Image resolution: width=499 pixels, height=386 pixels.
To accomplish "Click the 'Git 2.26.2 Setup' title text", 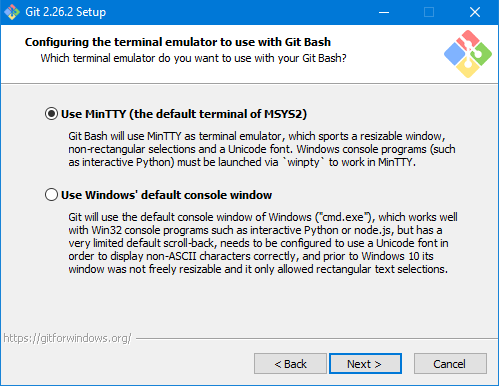I will pos(66,12).
